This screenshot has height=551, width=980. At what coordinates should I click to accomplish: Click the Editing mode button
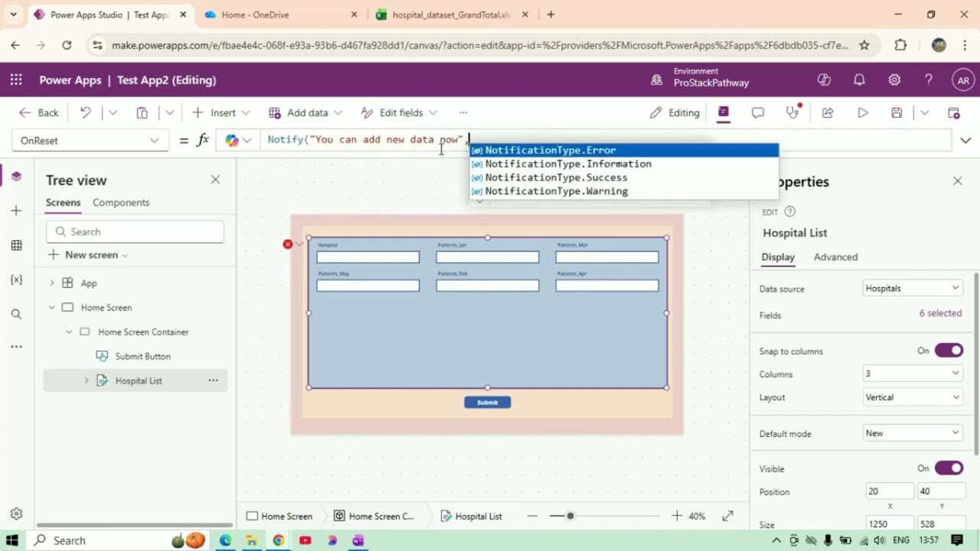coord(675,112)
